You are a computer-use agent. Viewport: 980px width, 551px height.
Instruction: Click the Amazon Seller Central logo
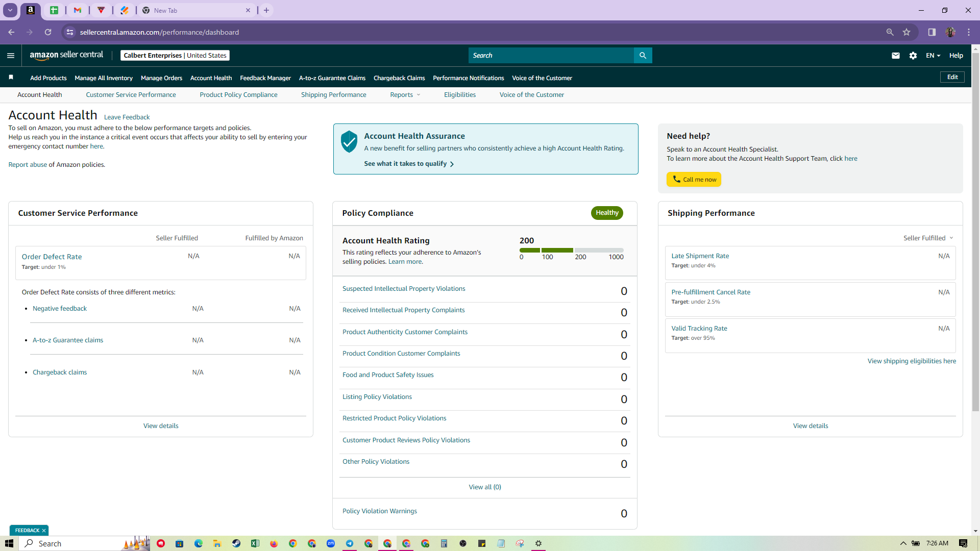coord(66,55)
